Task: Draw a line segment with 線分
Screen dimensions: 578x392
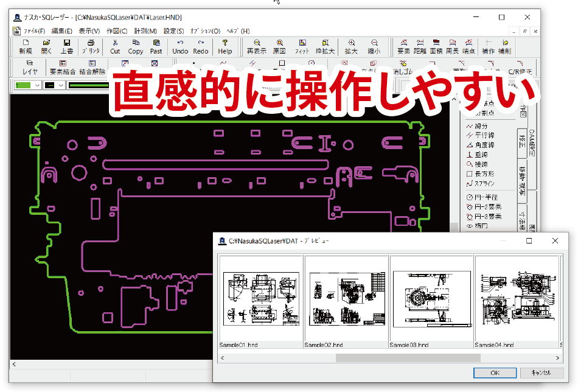Action: tap(477, 126)
